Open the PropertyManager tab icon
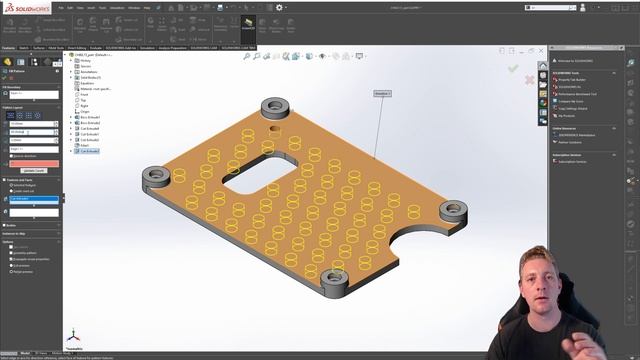The width and height of the screenshot is (640, 360). point(21,62)
